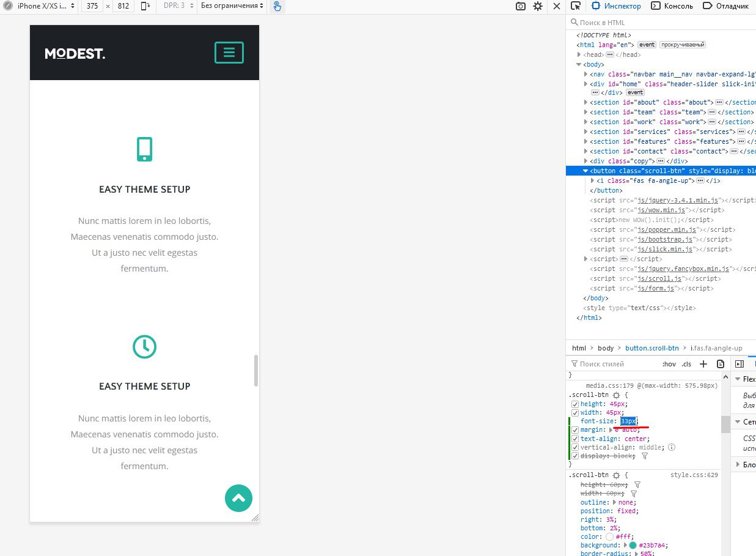Open the hamburger menu on MODEST page
756x556 pixels.
[x=229, y=53]
